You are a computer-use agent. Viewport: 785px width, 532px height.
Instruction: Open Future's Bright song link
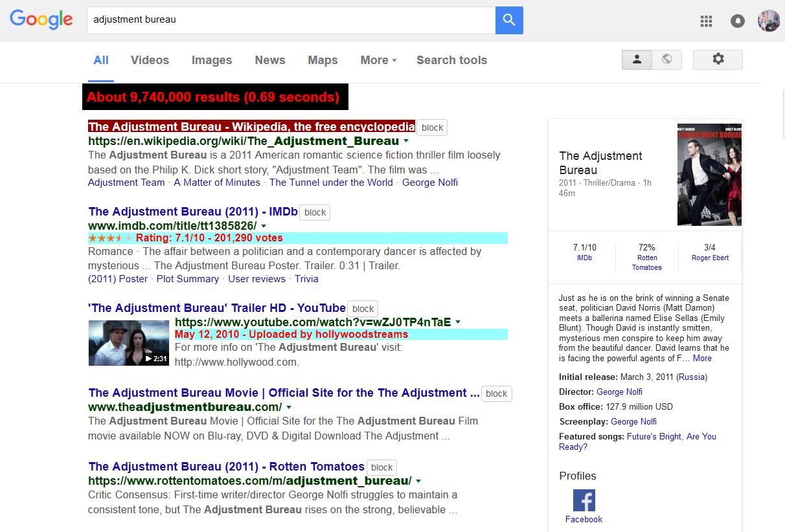[654, 436]
